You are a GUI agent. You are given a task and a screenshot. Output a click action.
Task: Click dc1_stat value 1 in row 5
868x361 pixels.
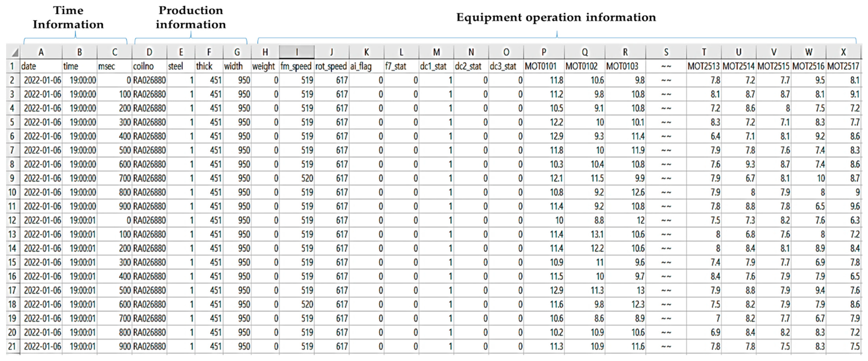click(x=436, y=122)
